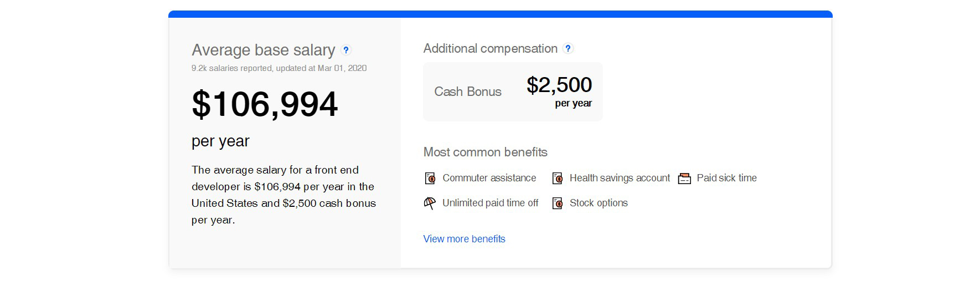
Task: Click the Stock options label
Action: [599, 203]
